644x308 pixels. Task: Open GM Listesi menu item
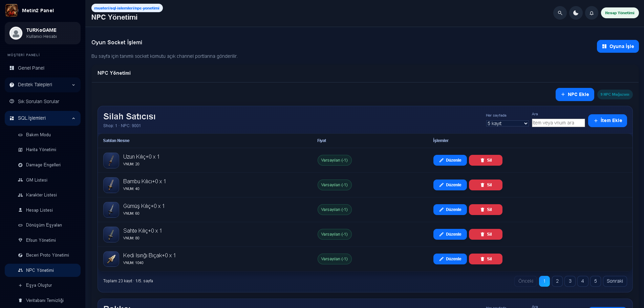pyautogui.click(x=43, y=180)
